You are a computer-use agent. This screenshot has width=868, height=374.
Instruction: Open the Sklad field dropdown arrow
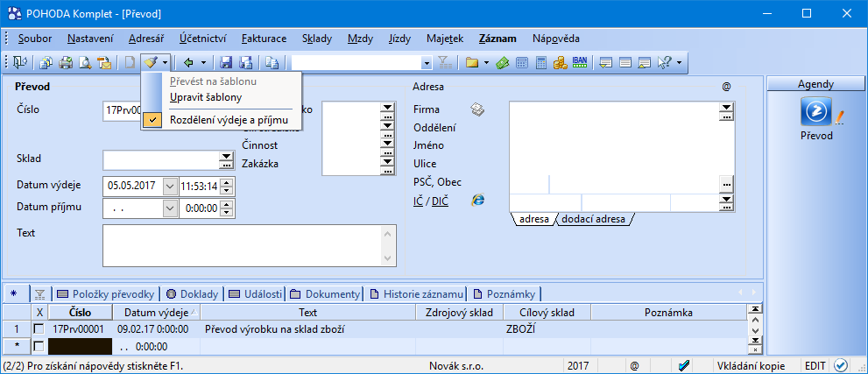click(x=226, y=157)
